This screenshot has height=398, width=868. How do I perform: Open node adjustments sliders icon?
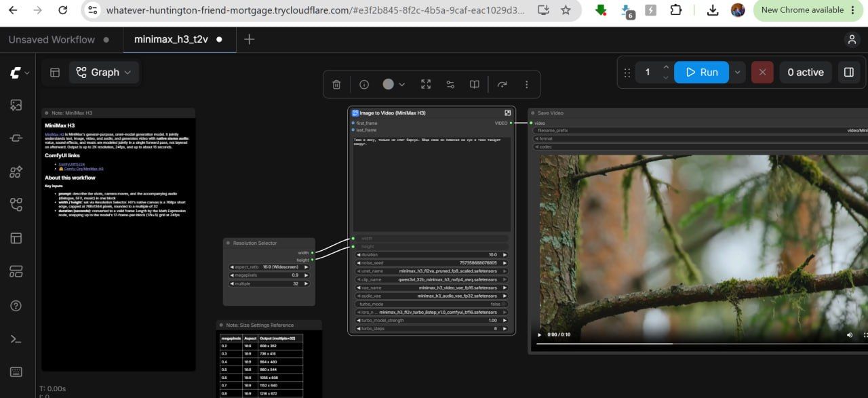pos(450,85)
